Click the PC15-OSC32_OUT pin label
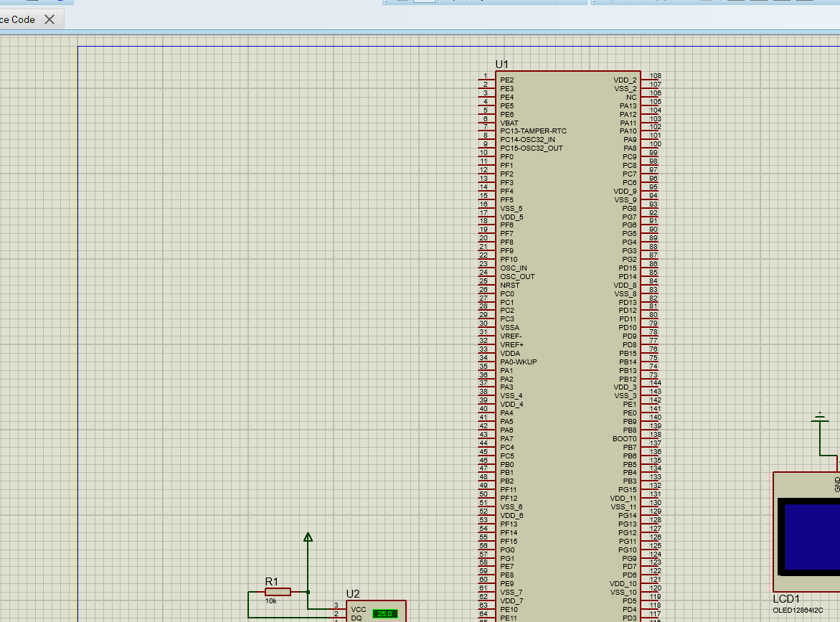The image size is (840, 622). pos(532,149)
